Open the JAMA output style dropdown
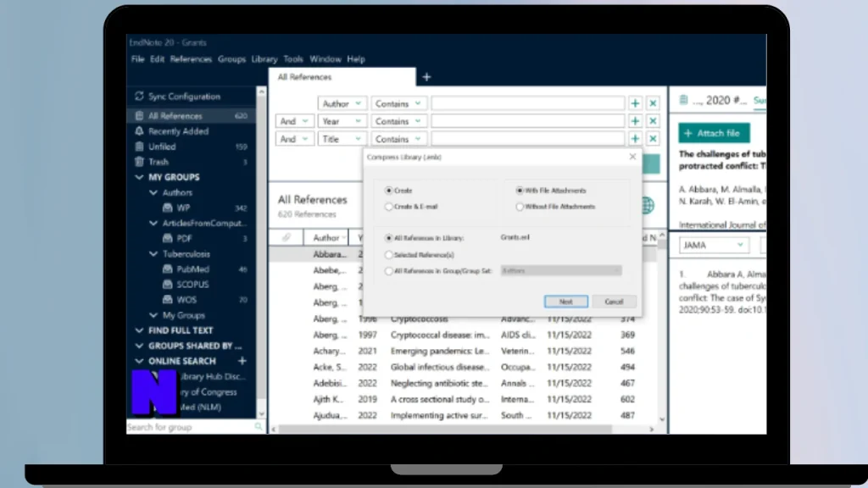 pyautogui.click(x=714, y=245)
